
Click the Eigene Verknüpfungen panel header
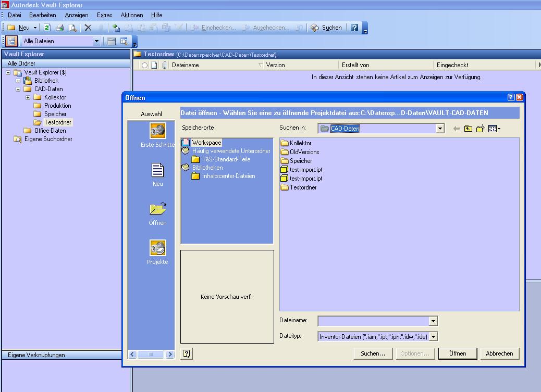coord(62,355)
